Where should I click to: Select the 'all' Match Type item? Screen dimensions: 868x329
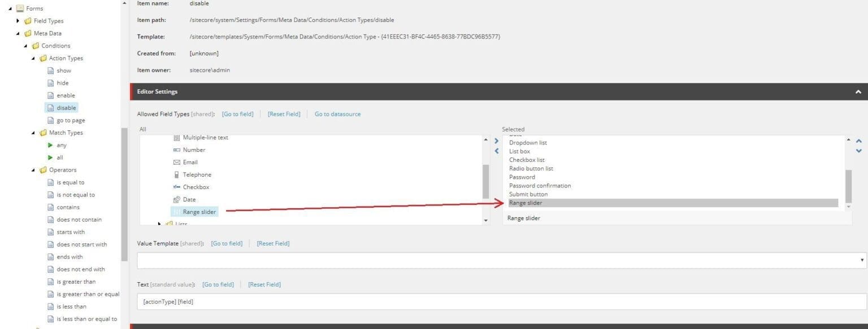pyautogui.click(x=59, y=157)
